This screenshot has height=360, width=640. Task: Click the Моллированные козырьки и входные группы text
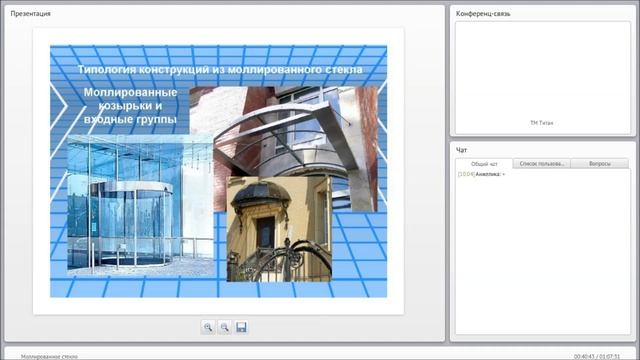point(130,106)
